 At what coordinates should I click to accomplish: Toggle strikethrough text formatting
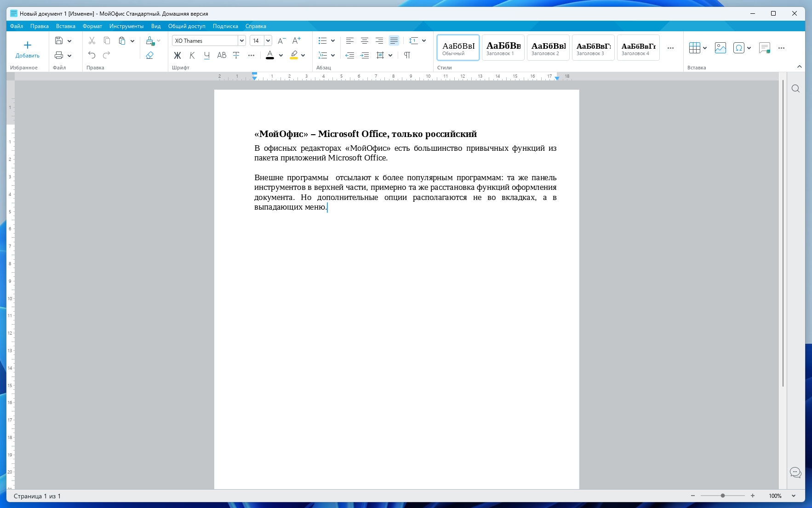click(x=236, y=55)
